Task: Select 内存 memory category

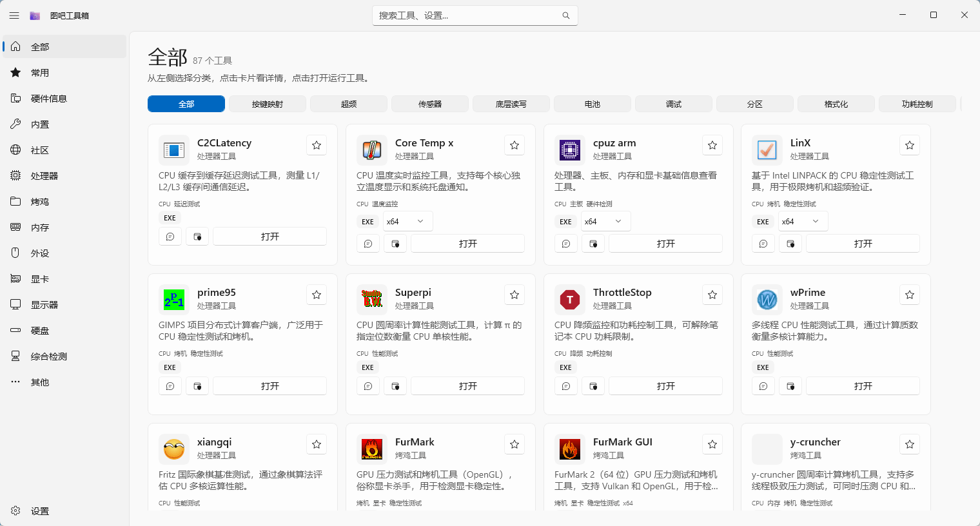Action: tap(64, 227)
